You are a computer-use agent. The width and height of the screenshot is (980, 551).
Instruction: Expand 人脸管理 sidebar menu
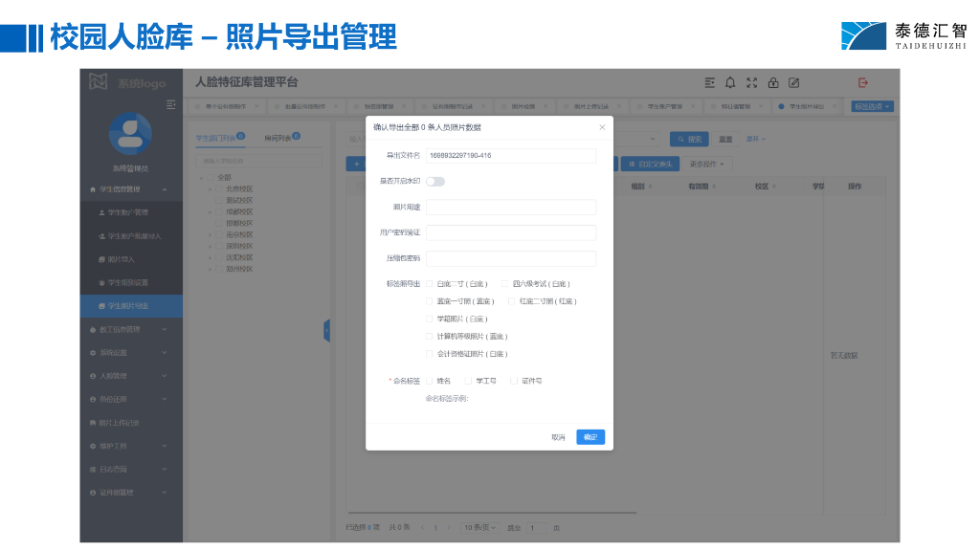[x=165, y=375]
